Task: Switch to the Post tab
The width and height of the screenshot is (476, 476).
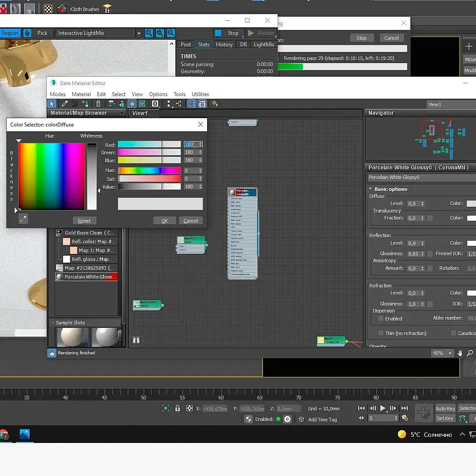Action: pos(186,45)
